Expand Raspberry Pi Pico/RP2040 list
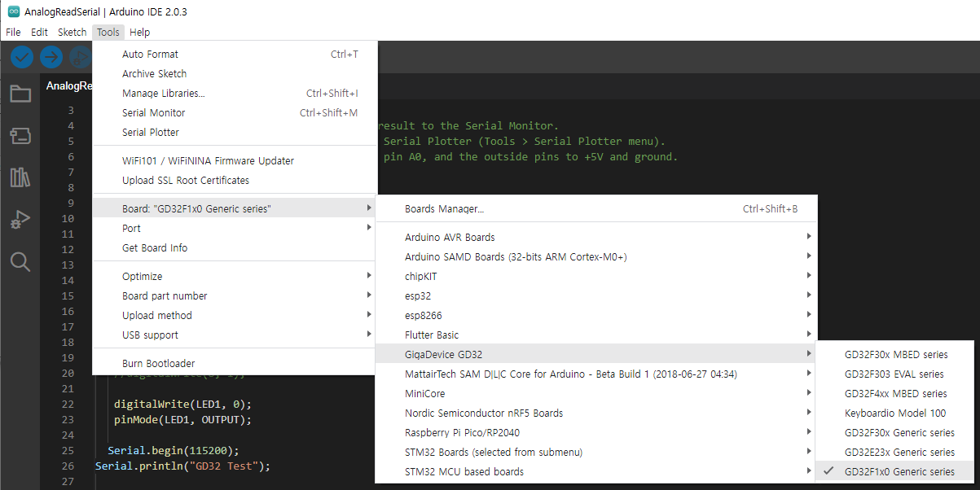 tap(595, 433)
